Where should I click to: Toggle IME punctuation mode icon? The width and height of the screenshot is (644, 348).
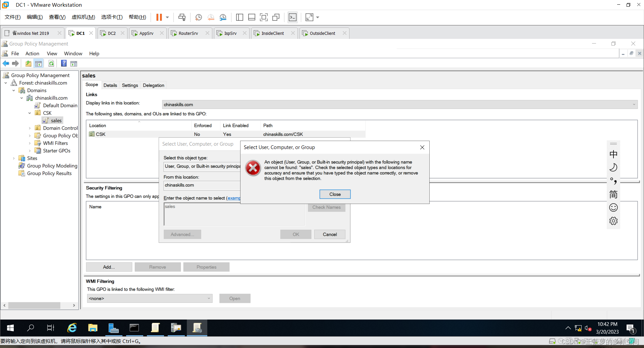click(x=613, y=181)
